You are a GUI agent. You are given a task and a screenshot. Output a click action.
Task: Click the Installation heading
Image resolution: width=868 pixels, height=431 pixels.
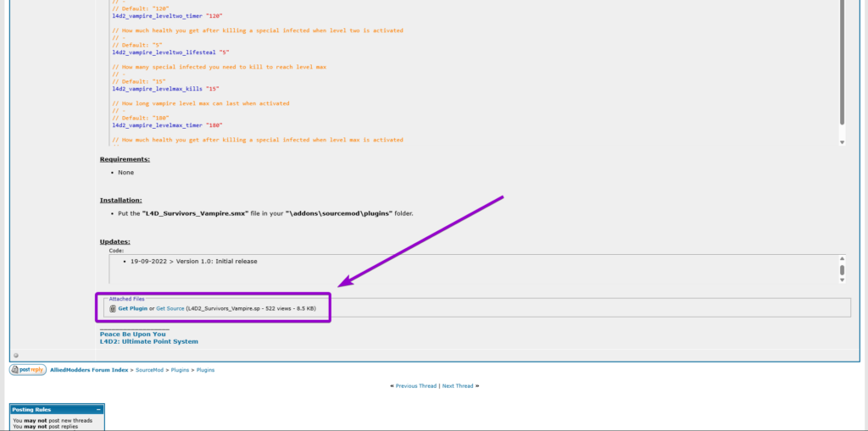pyautogui.click(x=120, y=201)
